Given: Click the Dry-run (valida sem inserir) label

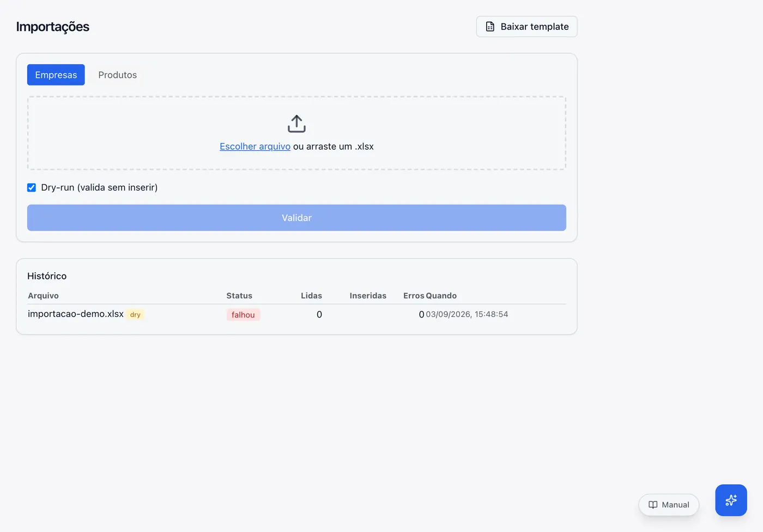Looking at the screenshot, I should [x=99, y=187].
